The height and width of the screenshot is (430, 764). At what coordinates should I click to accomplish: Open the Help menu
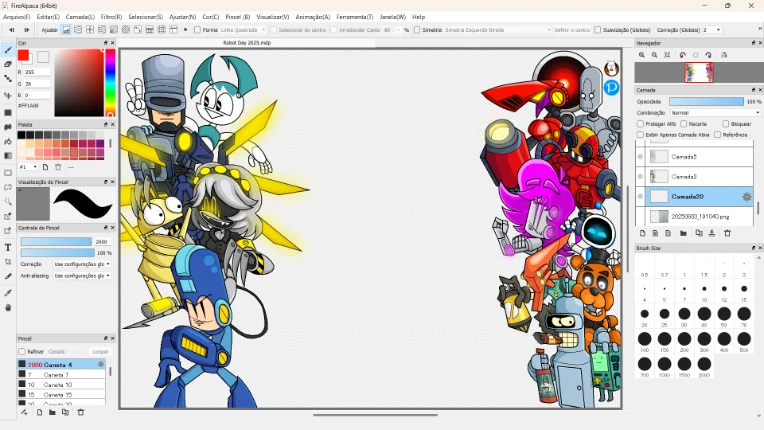[419, 17]
